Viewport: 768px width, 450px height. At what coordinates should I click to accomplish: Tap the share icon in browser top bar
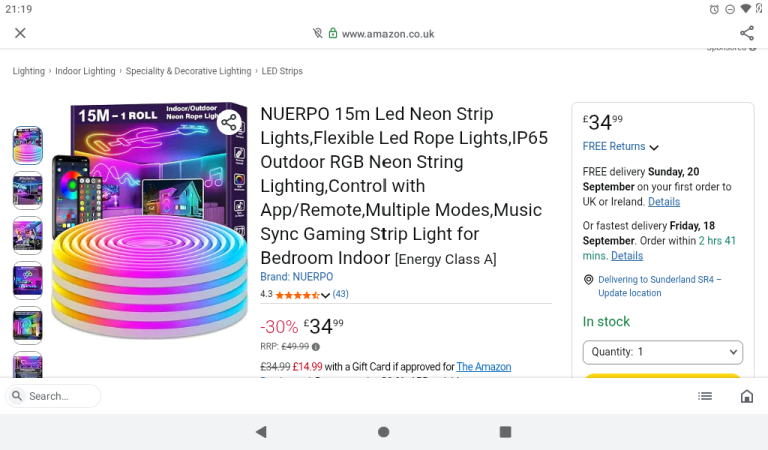click(746, 33)
